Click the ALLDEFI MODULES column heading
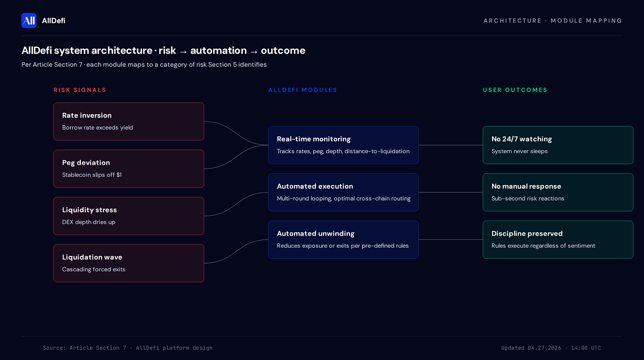This screenshot has width=644, height=360. (x=303, y=90)
